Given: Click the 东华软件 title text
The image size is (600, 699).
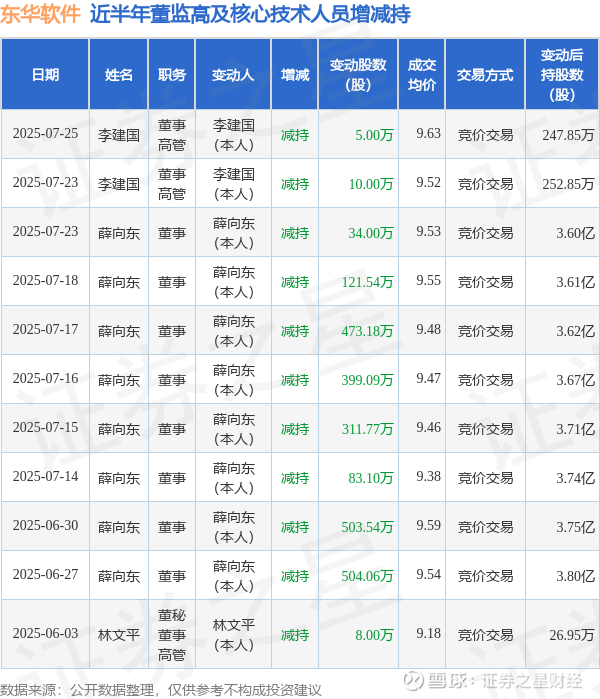Looking at the screenshot, I should coord(40,14).
